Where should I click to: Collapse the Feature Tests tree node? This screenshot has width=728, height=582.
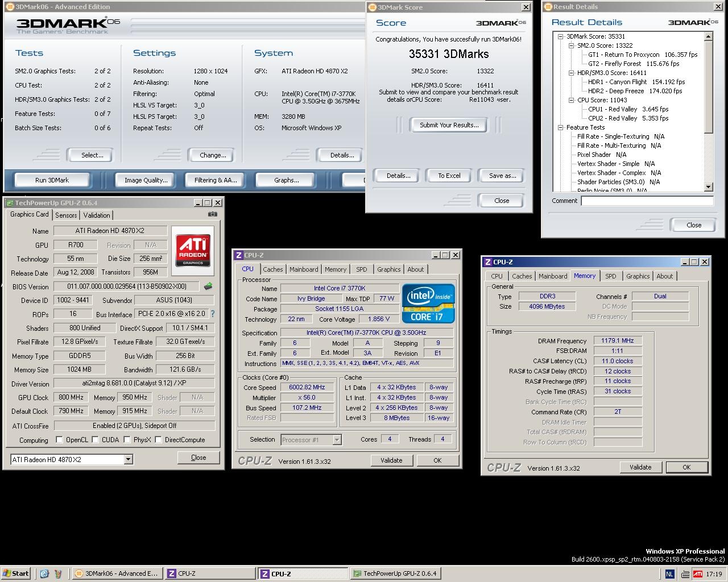(x=561, y=127)
